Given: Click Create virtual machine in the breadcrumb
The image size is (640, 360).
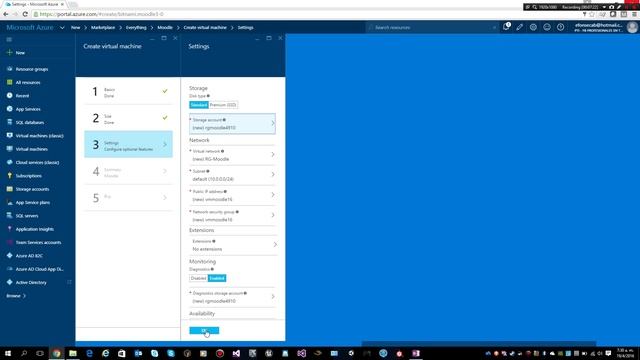Looking at the screenshot, I should [x=205, y=27].
